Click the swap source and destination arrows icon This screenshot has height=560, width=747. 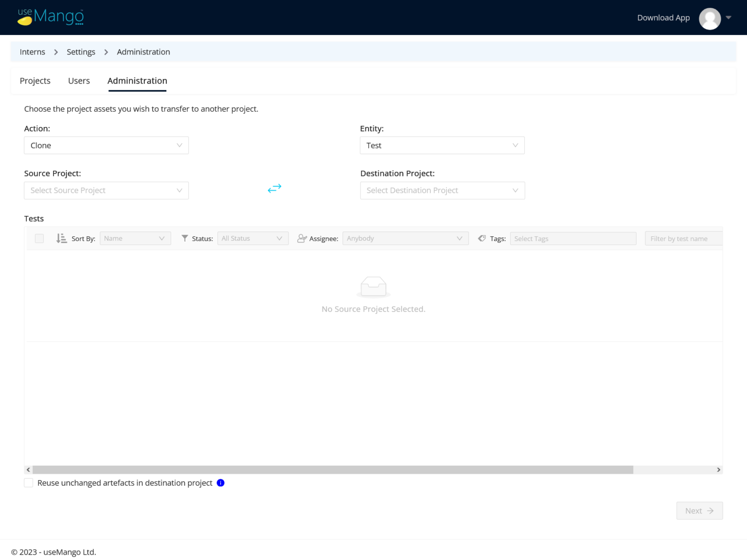(274, 188)
